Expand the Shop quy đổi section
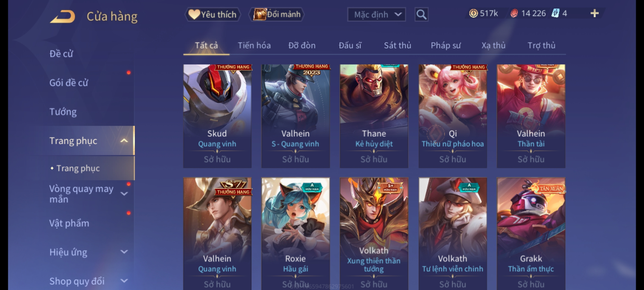 (x=124, y=281)
